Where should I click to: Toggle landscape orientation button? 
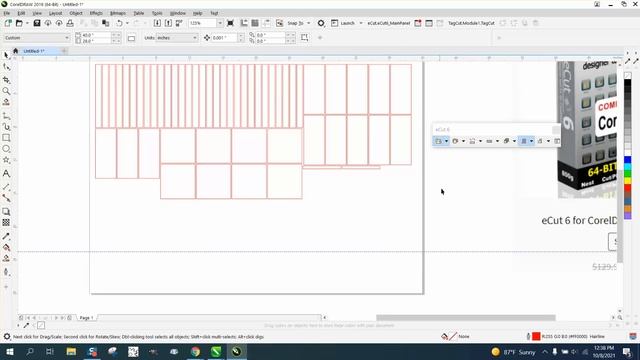tap(131, 38)
